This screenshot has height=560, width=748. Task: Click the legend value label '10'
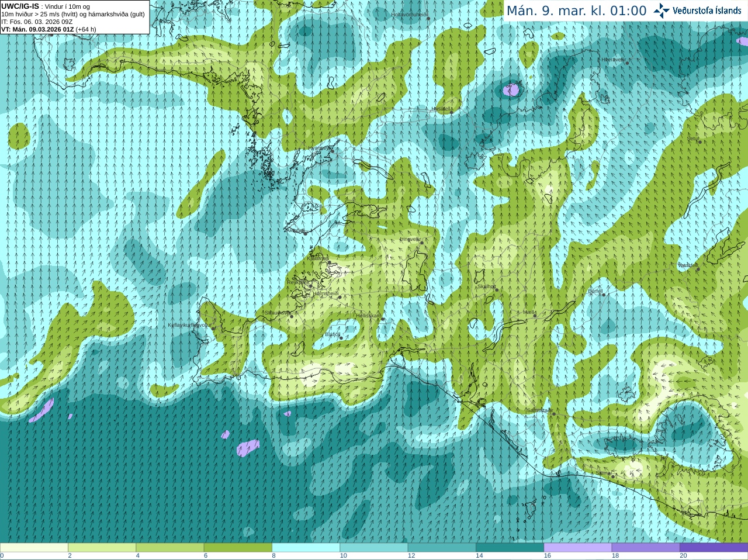point(344,556)
